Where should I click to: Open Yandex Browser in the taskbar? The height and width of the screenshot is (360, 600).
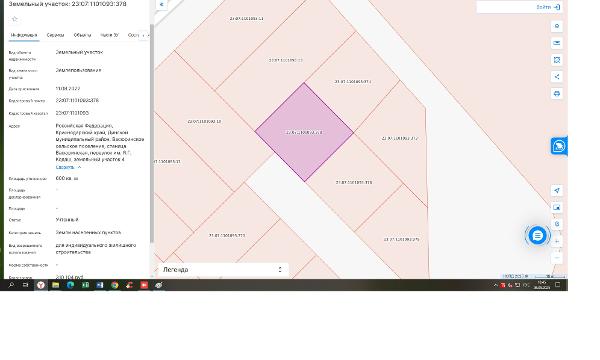click(x=41, y=285)
